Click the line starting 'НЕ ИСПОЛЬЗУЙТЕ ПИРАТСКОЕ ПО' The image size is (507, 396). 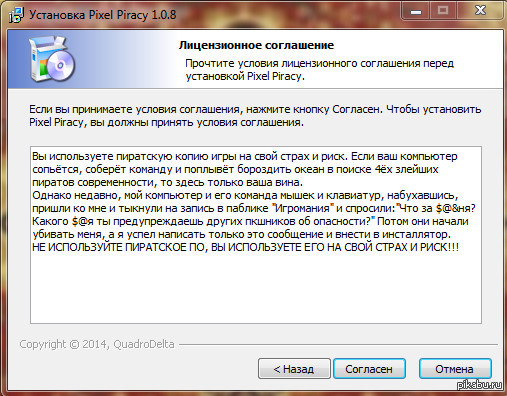pos(245,247)
